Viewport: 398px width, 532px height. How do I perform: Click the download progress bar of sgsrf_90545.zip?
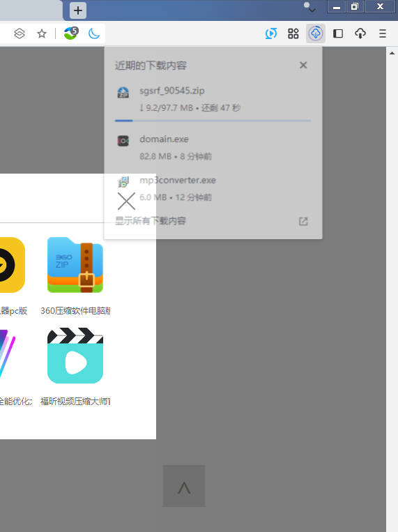(213, 121)
